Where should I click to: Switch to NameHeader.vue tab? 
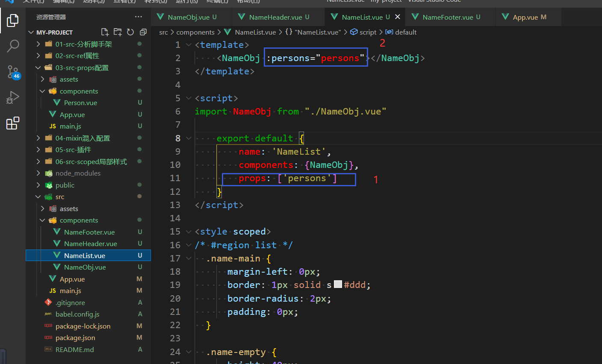tap(279, 17)
